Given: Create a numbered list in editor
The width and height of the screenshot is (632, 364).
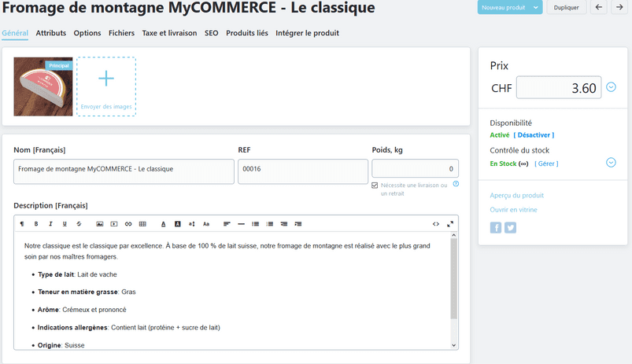Looking at the screenshot, I should 270,224.
